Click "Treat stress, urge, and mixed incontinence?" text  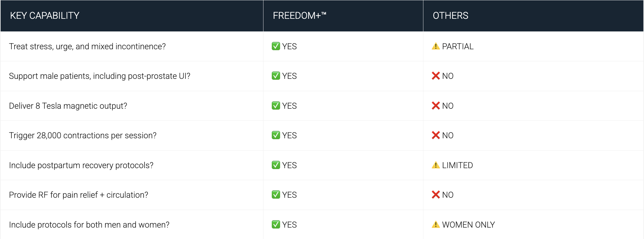pos(87,47)
